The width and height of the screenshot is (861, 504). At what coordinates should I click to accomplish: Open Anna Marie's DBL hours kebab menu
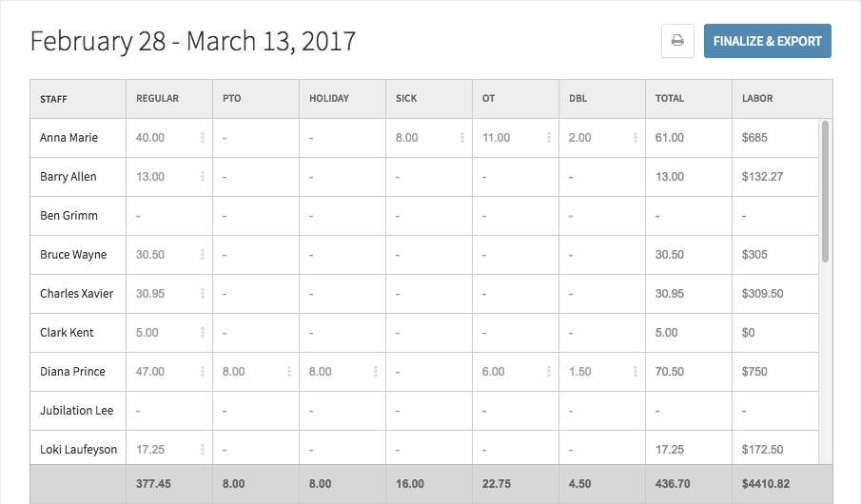636,138
